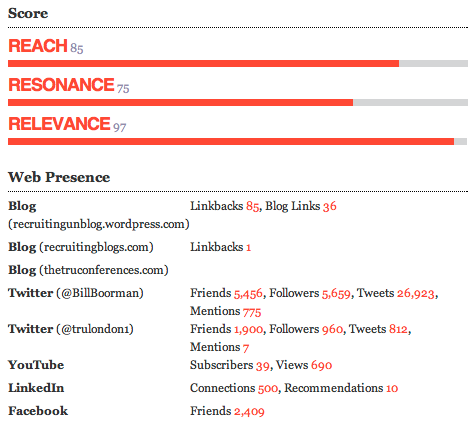Viewport: 476px width, 434px height.
Task: Click the YouTube label
Action: 36,365
